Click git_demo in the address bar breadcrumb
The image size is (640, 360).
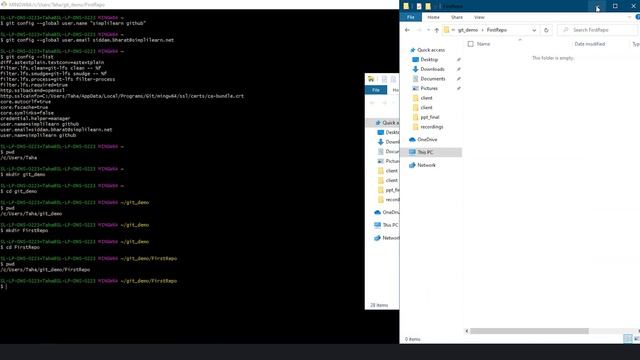pyautogui.click(x=468, y=30)
